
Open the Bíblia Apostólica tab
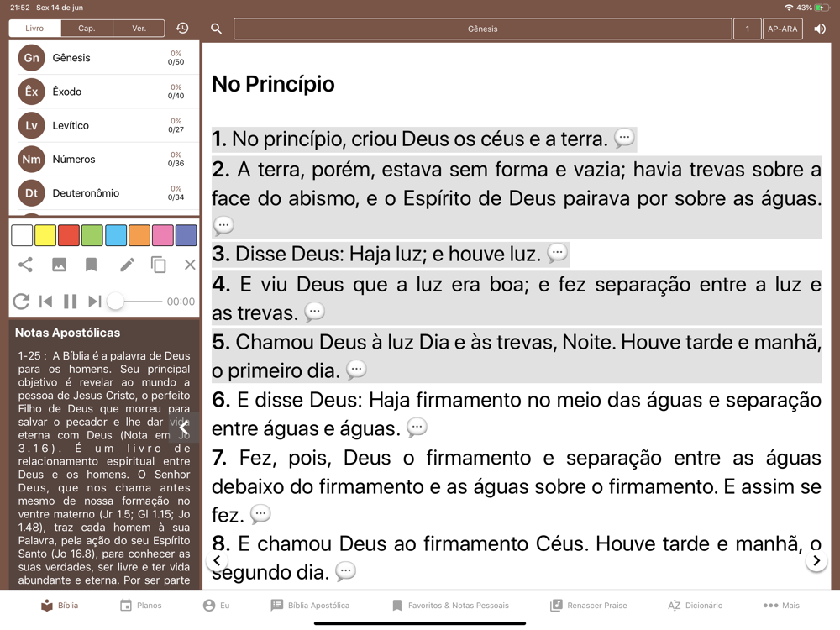[310, 606]
